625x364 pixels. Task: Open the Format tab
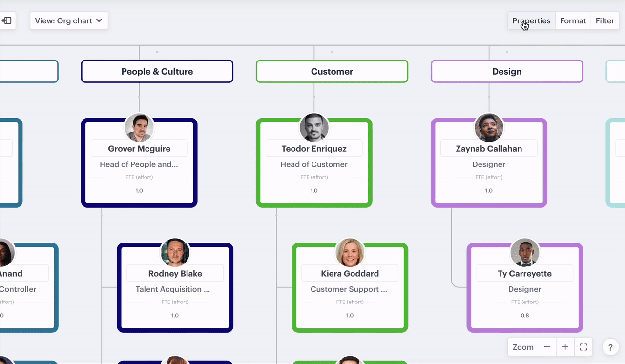tap(573, 21)
